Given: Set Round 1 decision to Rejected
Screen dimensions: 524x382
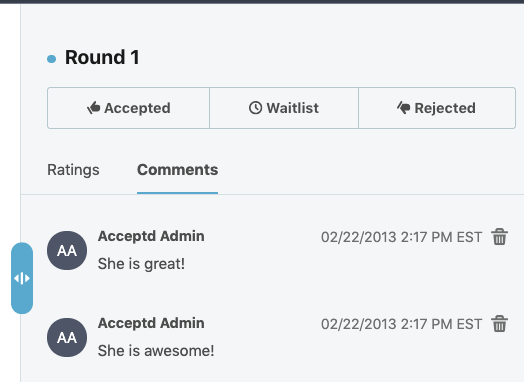Looking at the screenshot, I should tap(437, 108).
